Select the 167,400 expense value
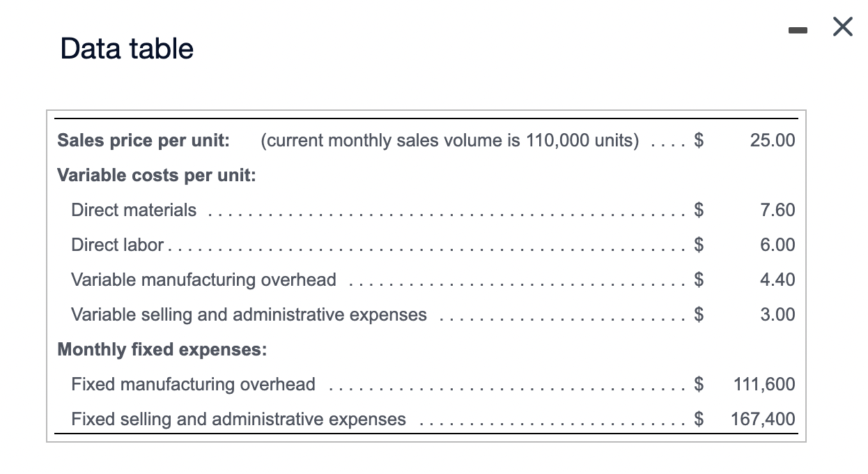This screenshot has height=474, width=868. point(764,419)
